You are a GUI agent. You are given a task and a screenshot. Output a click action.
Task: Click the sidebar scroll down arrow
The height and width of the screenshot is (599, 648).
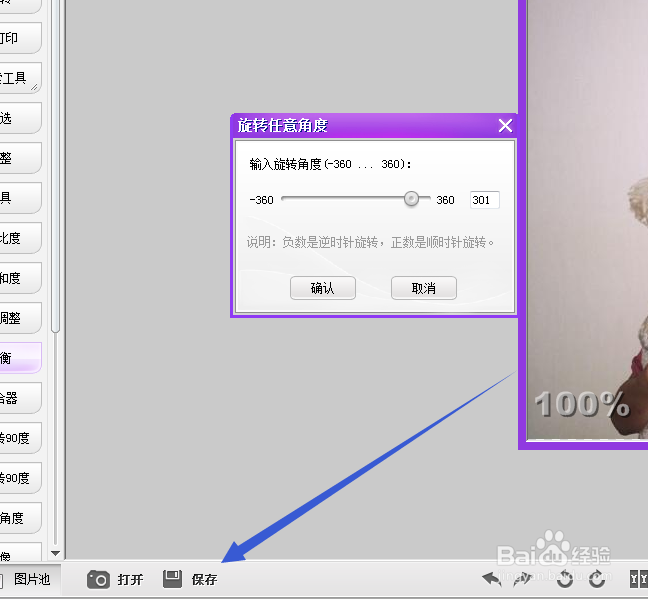click(55, 553)
